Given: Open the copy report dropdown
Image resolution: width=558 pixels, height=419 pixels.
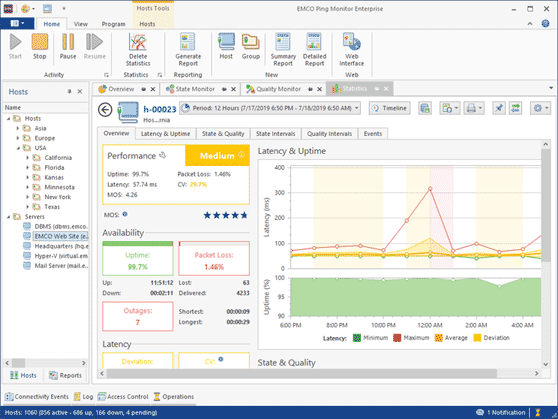Looking at the screenshot, I should 450,108.
